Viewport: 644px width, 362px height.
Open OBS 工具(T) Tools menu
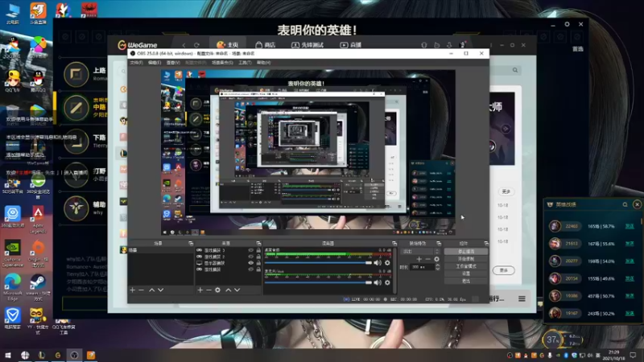[245, 63]
